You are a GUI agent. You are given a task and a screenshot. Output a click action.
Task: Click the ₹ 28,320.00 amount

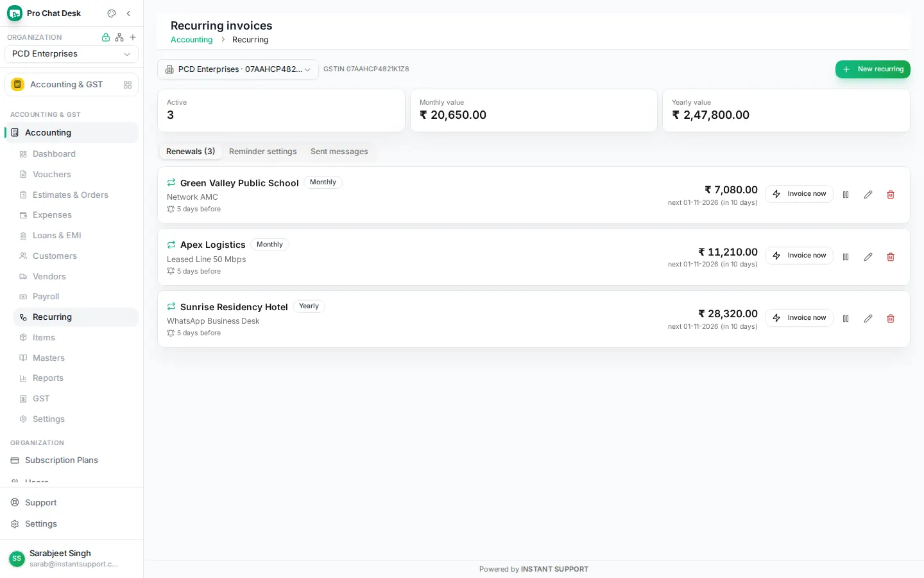tap(728, 314)
